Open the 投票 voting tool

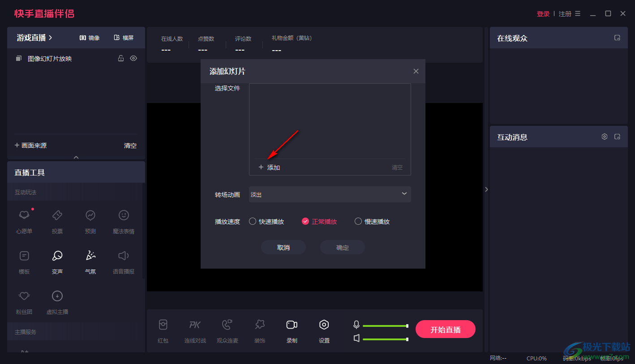[57, 221]
